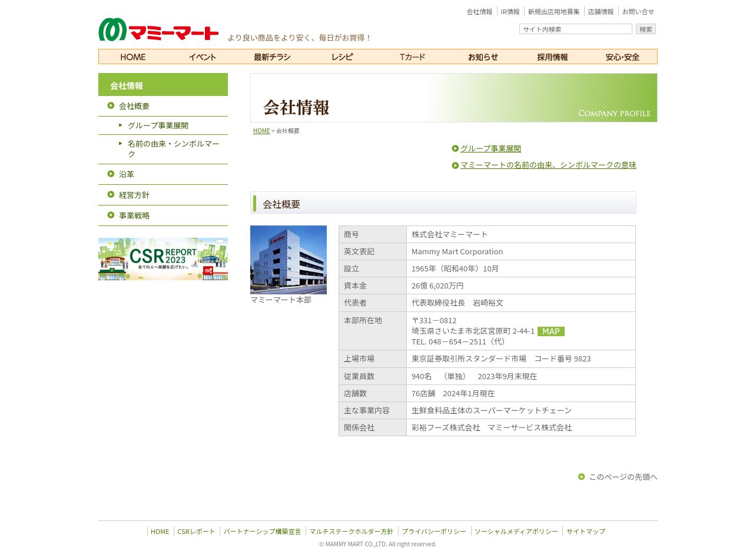Click the 代表取締役社長 岩崎裕文 cell
This screenshot has width=756, height=554.
coord(521,303)
